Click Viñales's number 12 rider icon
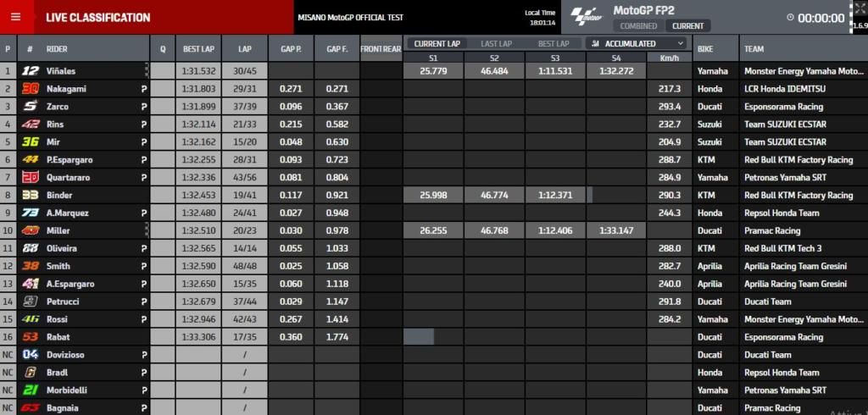Image resolution: width=868 pixels, height=415 pixels. click(30, 71)
